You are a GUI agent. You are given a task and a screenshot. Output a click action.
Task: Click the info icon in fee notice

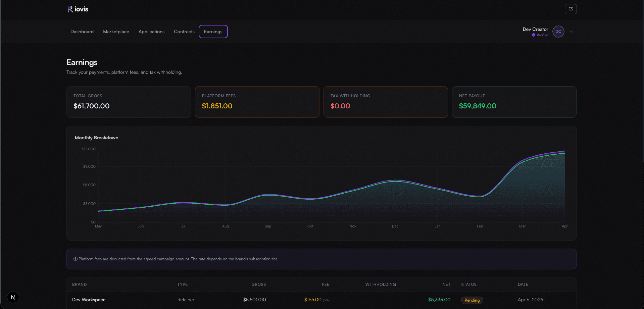pos(76,259)
